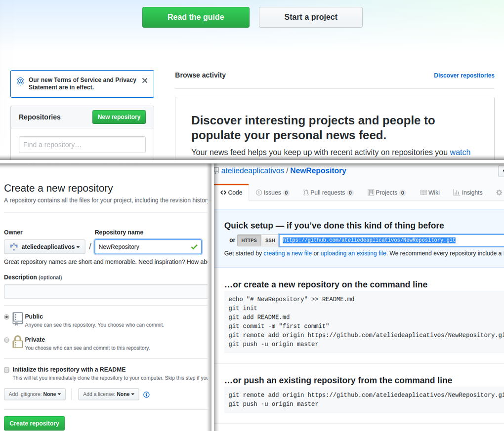This screenshot has height=431, width=504.
Task: Enable Initialize this repository with a README
Action: coord(6,370)
